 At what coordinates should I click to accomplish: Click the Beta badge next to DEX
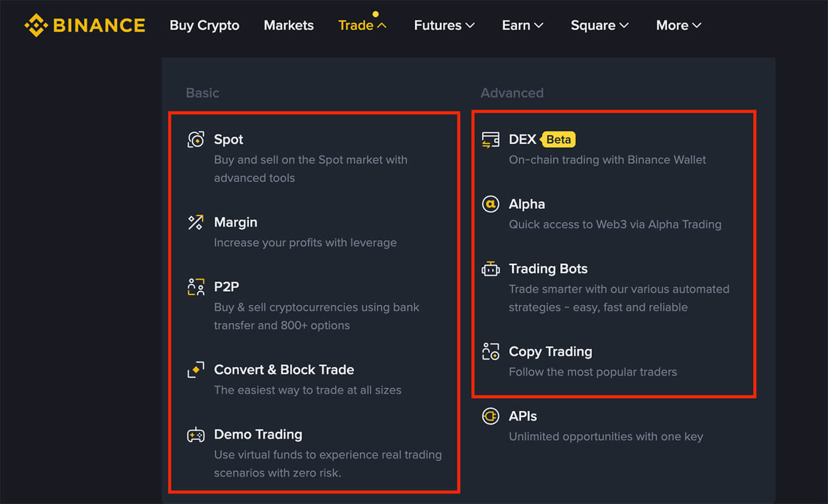coord(558,140)
